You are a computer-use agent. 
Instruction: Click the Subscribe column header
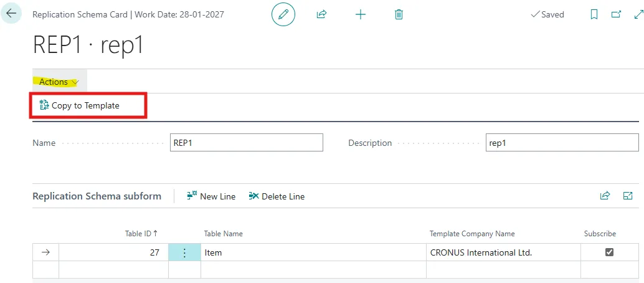[600, 234]
